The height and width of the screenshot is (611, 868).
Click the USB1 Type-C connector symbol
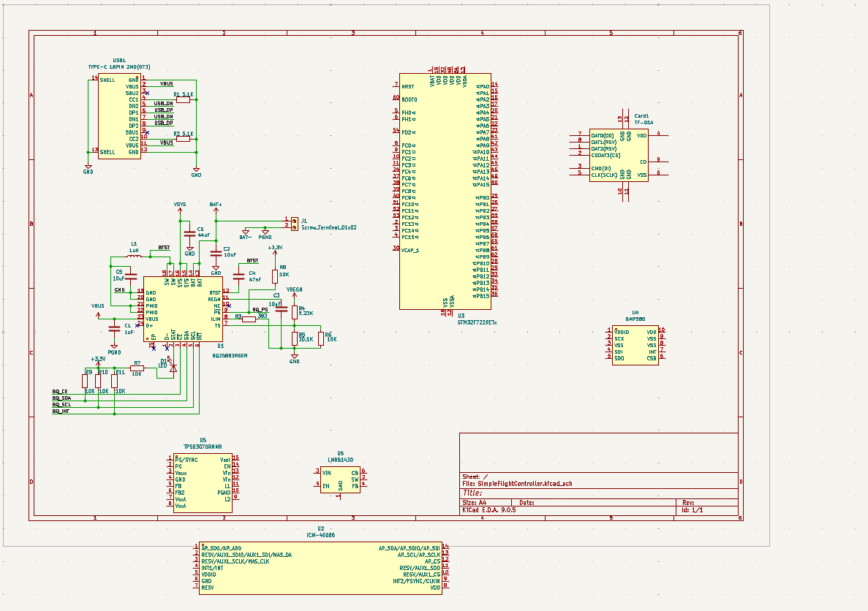[120, 116]
